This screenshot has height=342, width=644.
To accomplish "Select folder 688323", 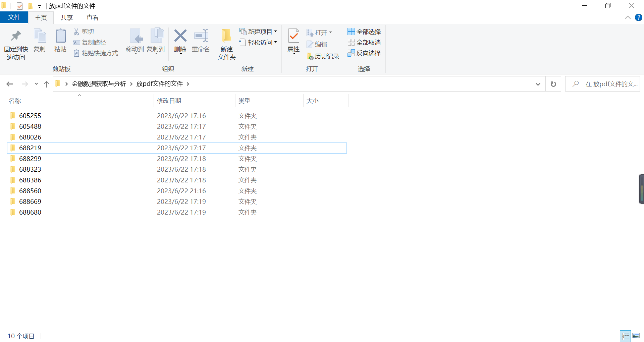I will pyautogui.click(x=177, y=169).
